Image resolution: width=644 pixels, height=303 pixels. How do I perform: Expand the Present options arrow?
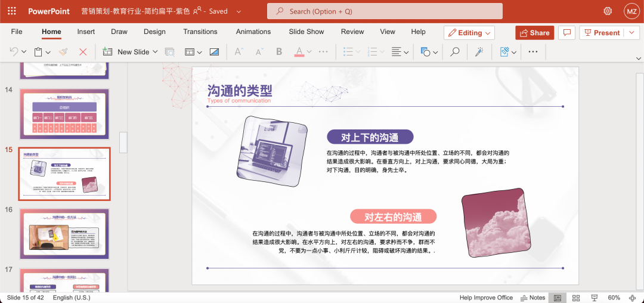[x=631, y=32]
